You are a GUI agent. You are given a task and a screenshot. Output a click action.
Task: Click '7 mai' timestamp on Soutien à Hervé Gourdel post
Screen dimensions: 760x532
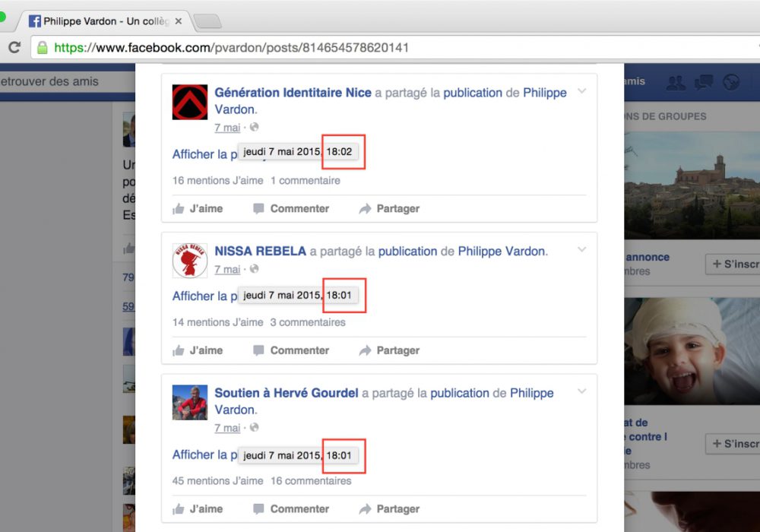pos(227,428)
